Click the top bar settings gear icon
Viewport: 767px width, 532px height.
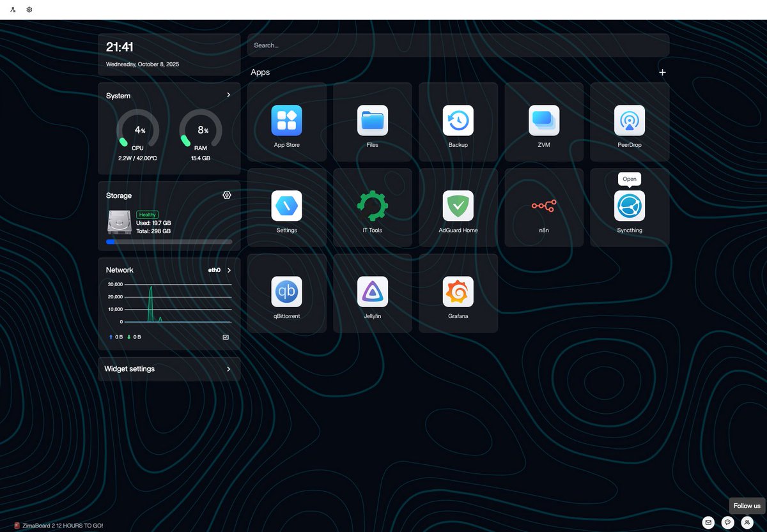[29, 10]
